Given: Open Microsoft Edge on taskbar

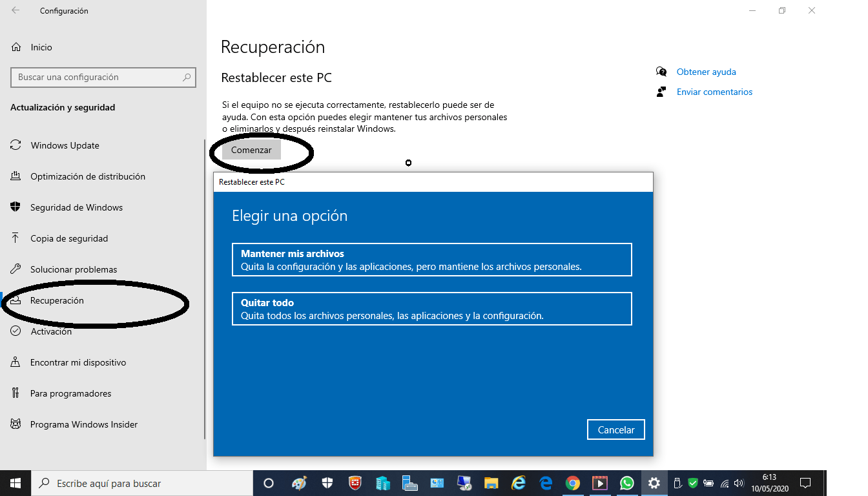Looking at the screenshot, I should click(546, 483).
